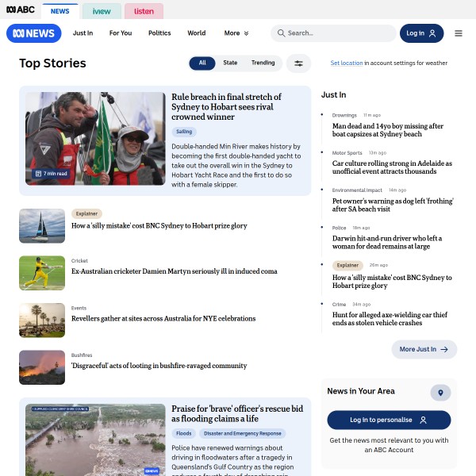This screenshot has height=476, width=476.
Task: Click the search magnifier icon
Action: pos(281,33)
